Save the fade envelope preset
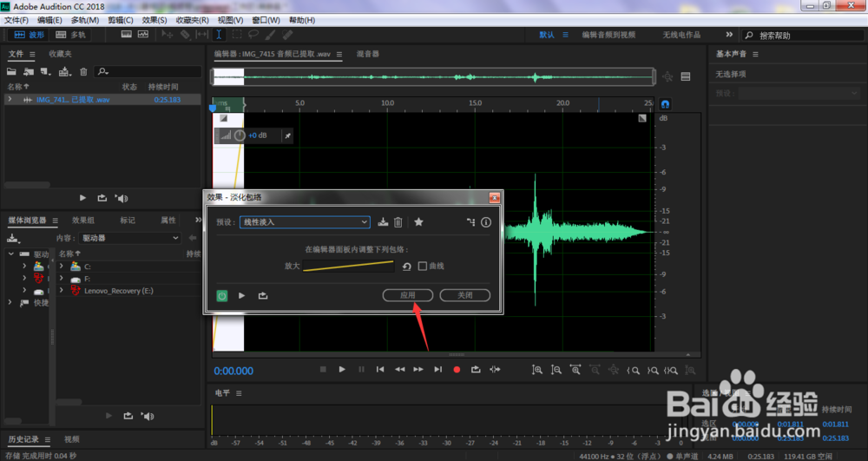Image resolution: width=868 pixels, height=461 pixels. (x=383, y=222)
